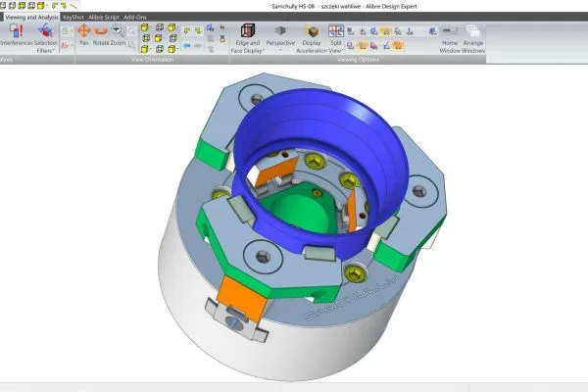Open the Selection Filters dropdown
The height and width of the screenshot is (392, 588).
pyautogui.click(x=45, y=38)
